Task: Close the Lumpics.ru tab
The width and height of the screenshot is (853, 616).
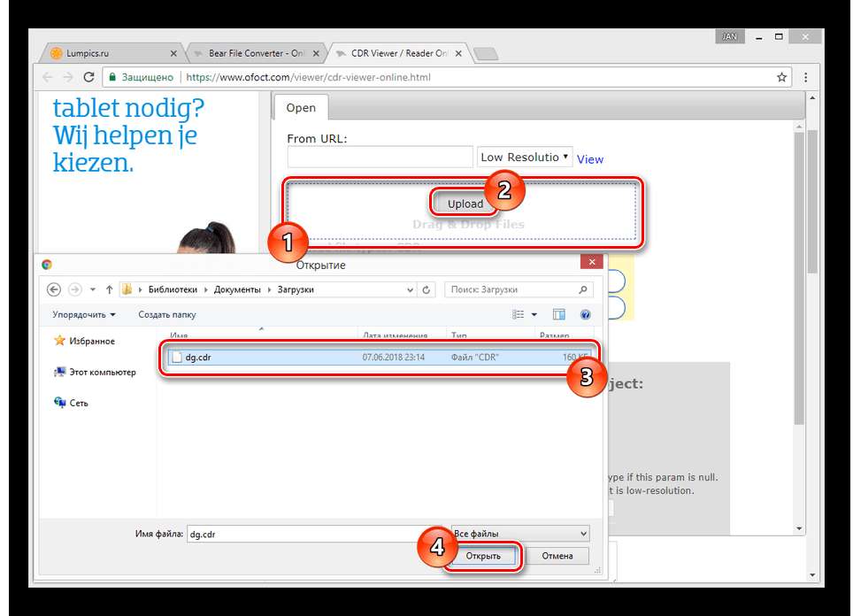Action: click(x=173, y=53)
